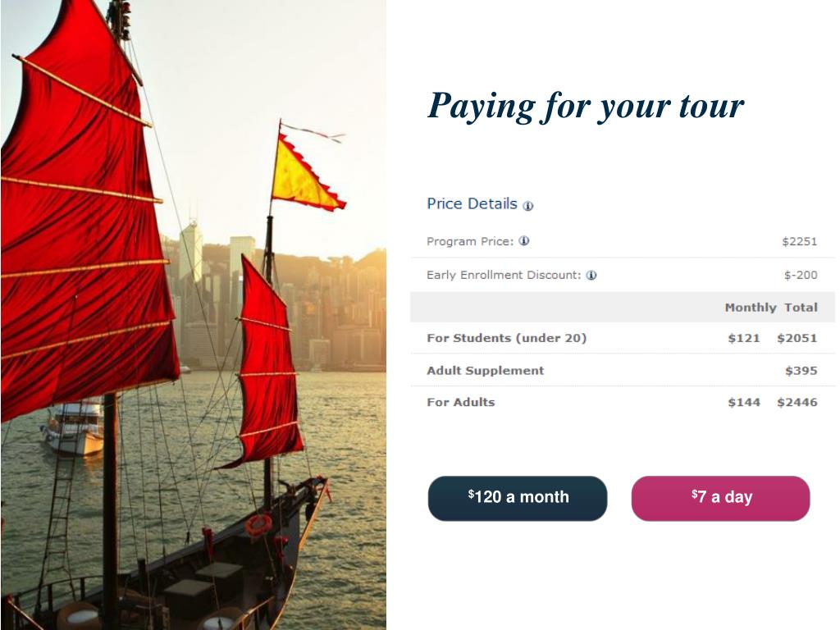Select the For Students (under 20) row

point(623,338)
